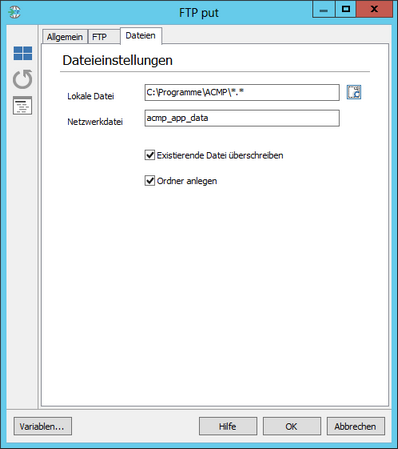Click into the Lokale Datei input field
398x449 pixels.
point(242,92)
